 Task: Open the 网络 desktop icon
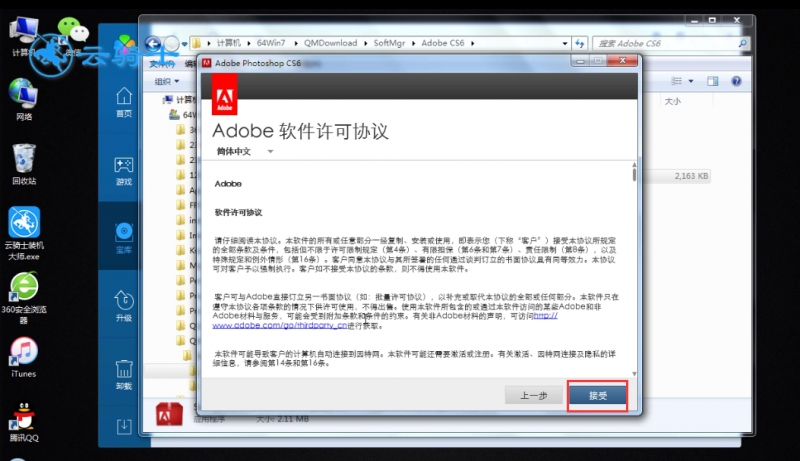(x=23, y=99)
